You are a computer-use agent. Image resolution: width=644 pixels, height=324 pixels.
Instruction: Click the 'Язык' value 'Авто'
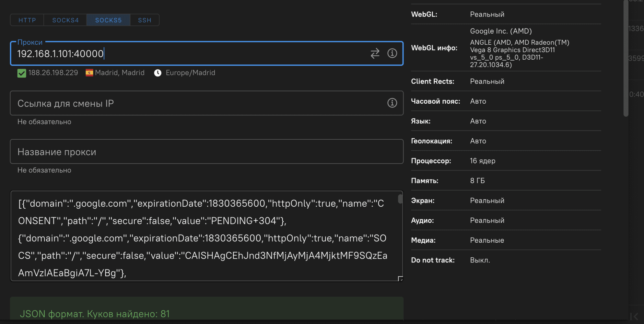coord(478,121)
